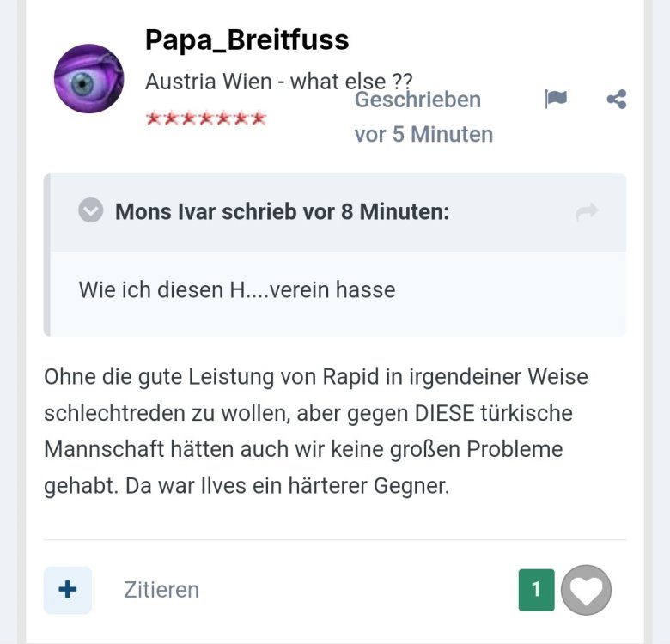Image resolution: width=670 pixels, height=644 pixels.
Task: Click the red star rank row
Action: pyautogui.click(x=206, y=118)
